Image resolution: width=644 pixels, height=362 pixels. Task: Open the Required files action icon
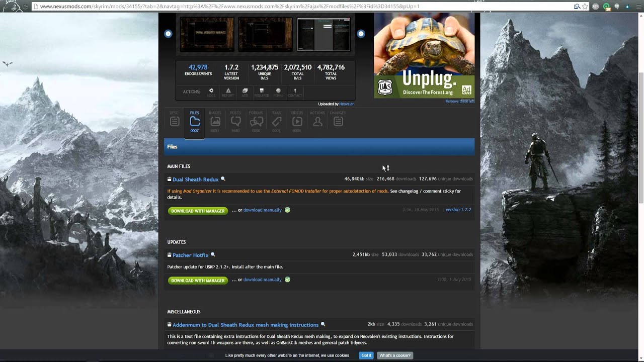262,92
